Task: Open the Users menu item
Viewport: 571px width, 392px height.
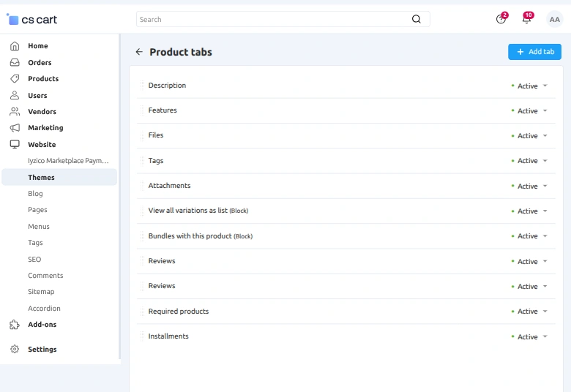Action: point(37,95)
